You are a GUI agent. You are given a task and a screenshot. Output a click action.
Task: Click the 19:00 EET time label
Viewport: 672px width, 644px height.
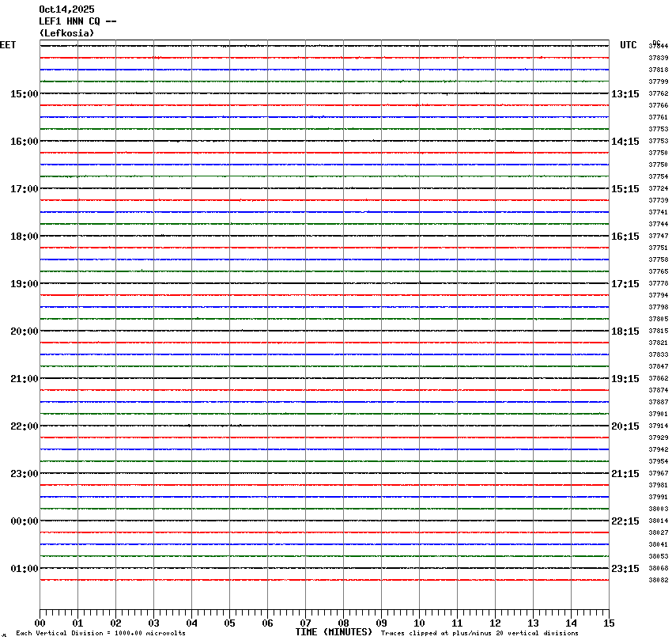point(24,284)
